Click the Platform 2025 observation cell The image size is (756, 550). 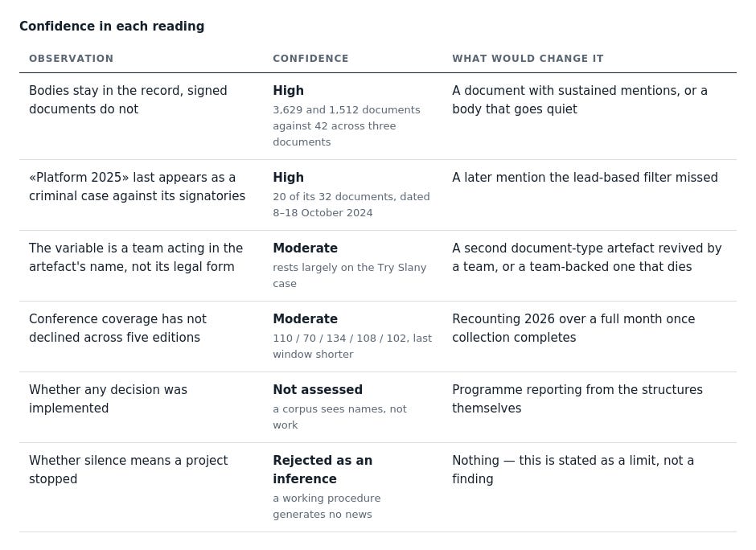coord(137,187)
